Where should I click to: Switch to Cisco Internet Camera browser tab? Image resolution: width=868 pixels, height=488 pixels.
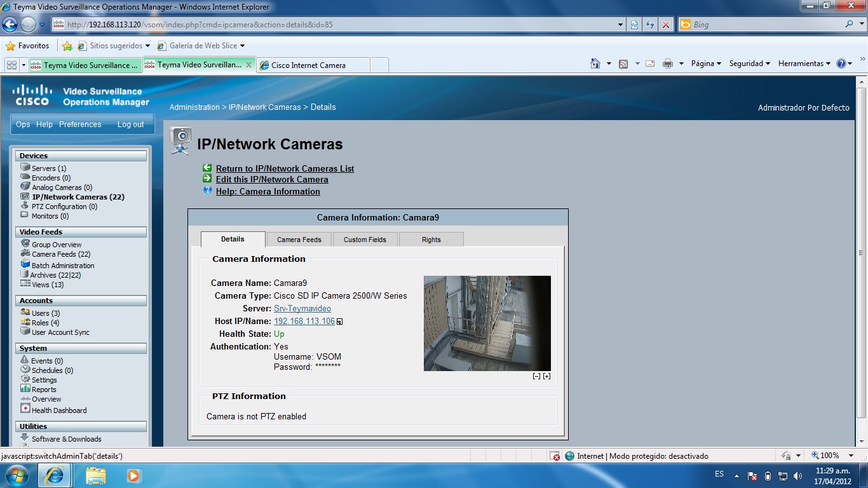click(313, 65)
